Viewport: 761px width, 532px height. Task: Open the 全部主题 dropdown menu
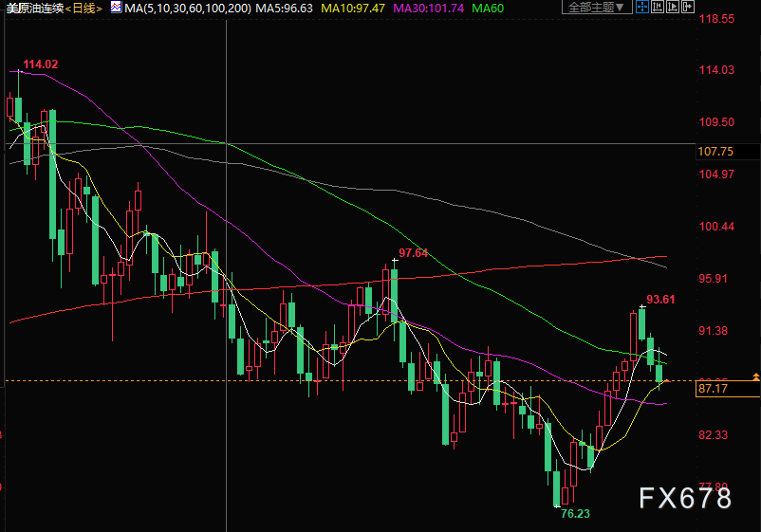[597, 7]
